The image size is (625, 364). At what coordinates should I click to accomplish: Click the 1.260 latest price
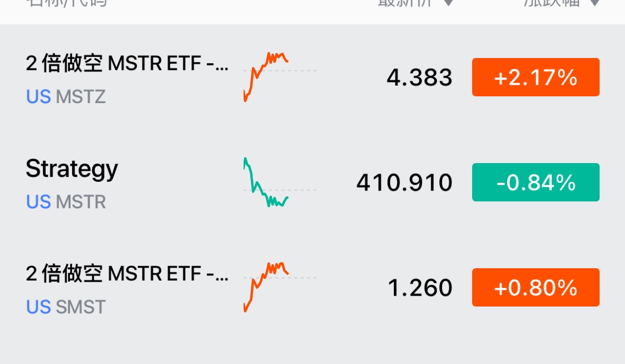(420, 288)
